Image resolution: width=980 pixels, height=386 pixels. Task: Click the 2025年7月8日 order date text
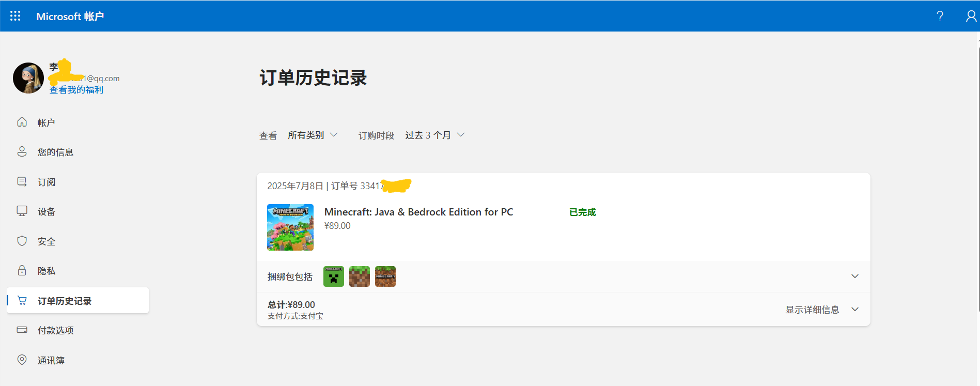[295, 186]
